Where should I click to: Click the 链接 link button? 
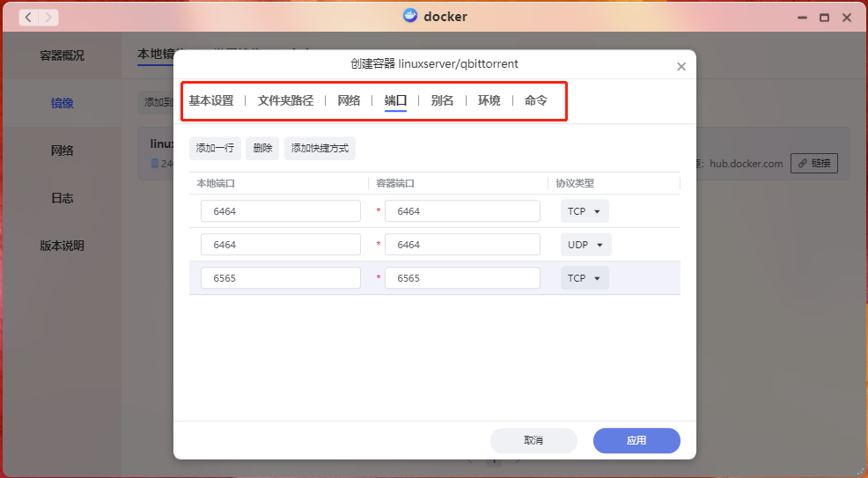[813, 163]
